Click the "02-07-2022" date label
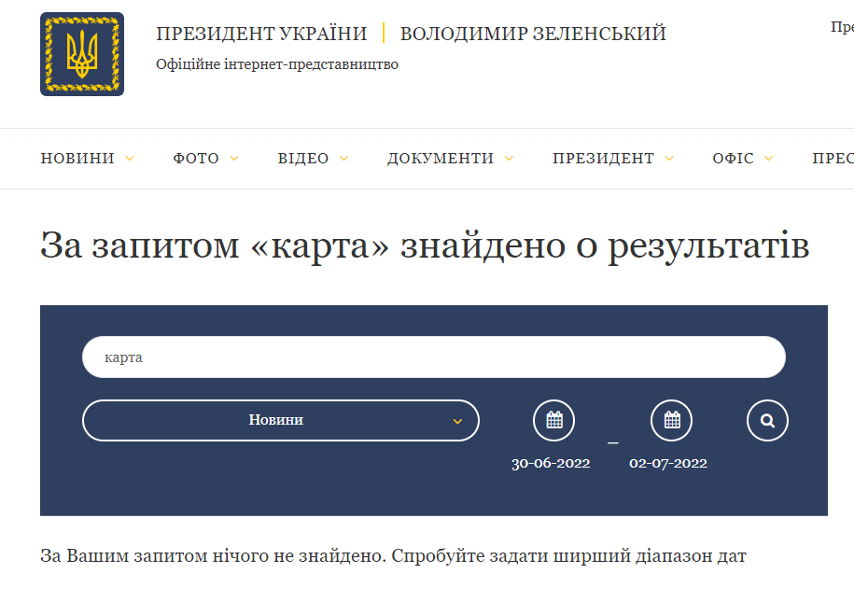 tap(670, 462)
